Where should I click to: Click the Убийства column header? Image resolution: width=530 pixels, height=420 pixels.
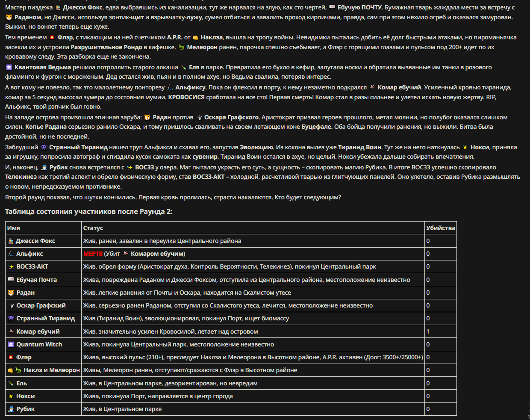pos(441,228)
